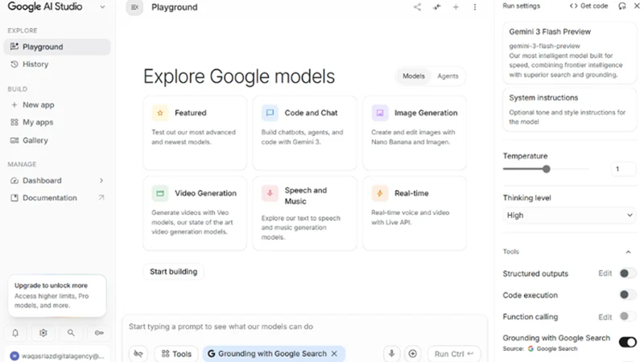Click the notifications bell icon

click(15, 333)
